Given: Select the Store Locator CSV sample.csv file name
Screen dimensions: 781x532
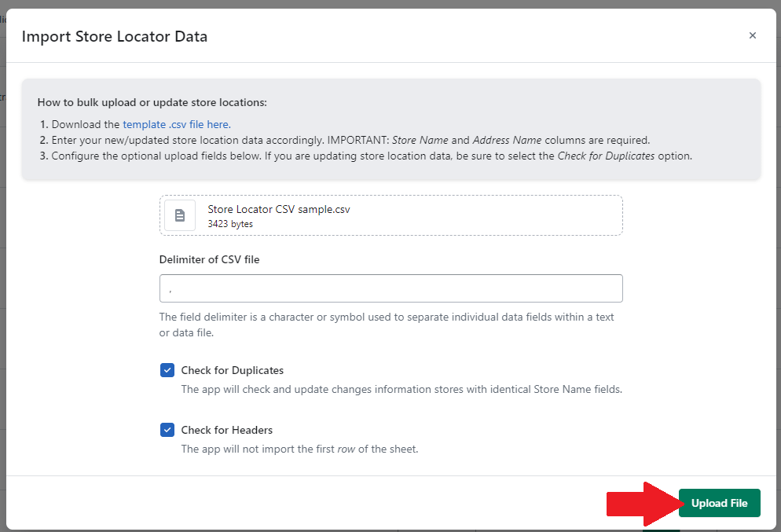Looking at the screenshot, I should click(x=278, y=209).
